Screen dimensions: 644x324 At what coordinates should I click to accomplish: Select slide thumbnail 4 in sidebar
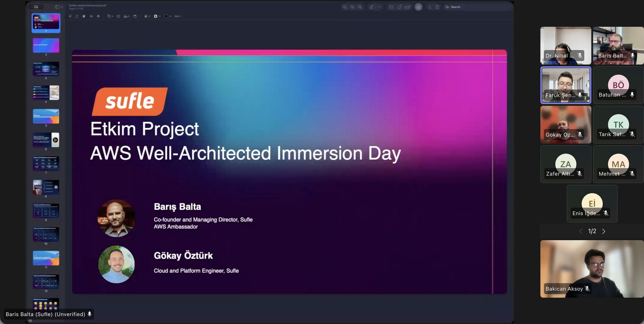pyautogui.click(x=46, y=92)
